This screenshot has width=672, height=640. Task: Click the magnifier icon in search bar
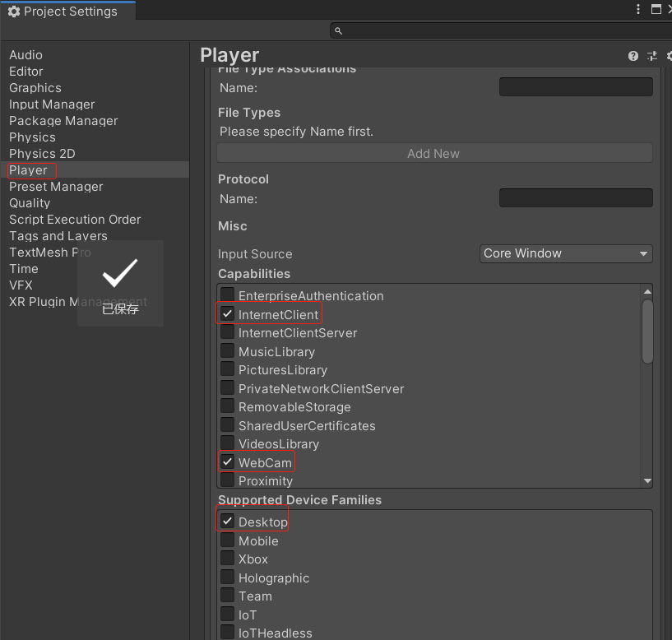click(x=338, y=30)
